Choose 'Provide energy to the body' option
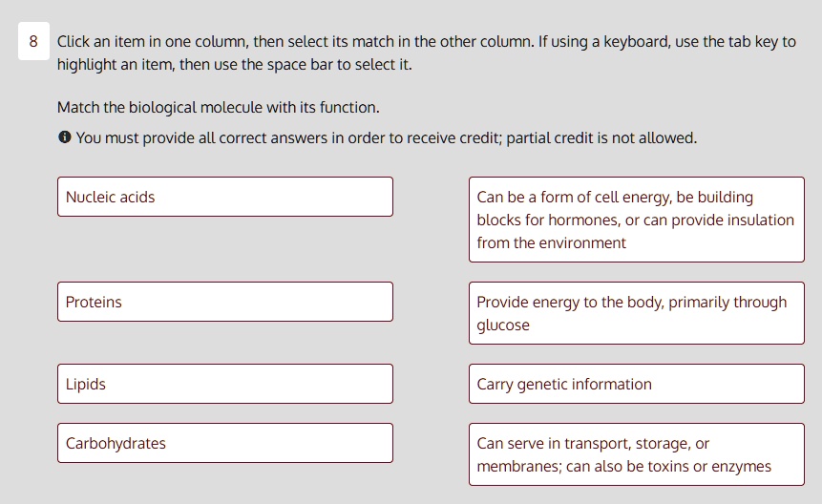Viewport: 822px width, 504px height. click(636, 313)
